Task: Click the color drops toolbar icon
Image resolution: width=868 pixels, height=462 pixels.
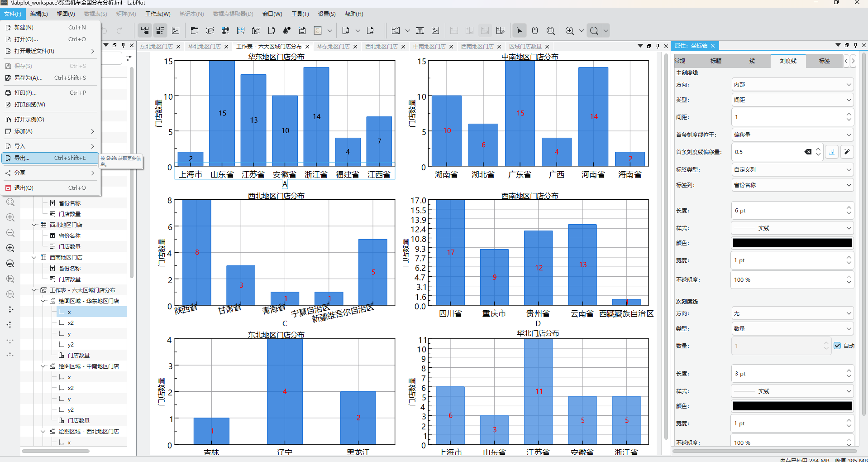Action: click(x=287, y=30)
